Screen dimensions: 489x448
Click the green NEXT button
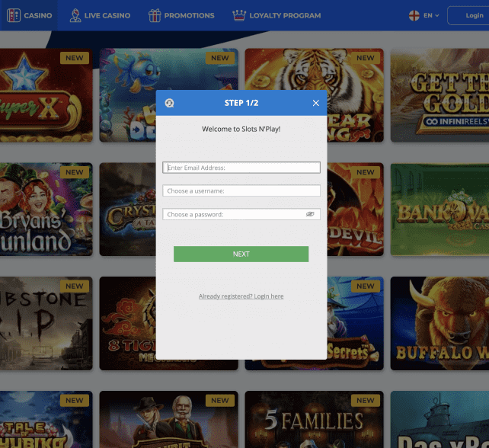[241, 254]
